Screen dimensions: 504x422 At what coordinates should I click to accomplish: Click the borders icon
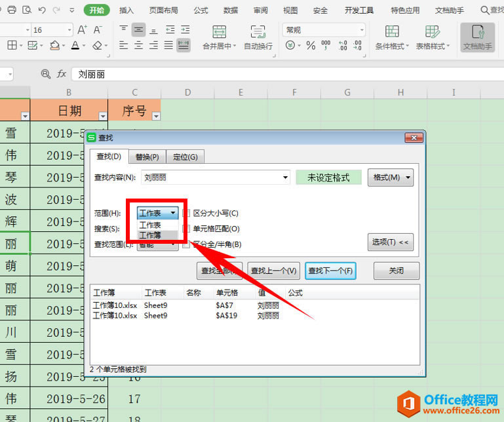point(12,45)
